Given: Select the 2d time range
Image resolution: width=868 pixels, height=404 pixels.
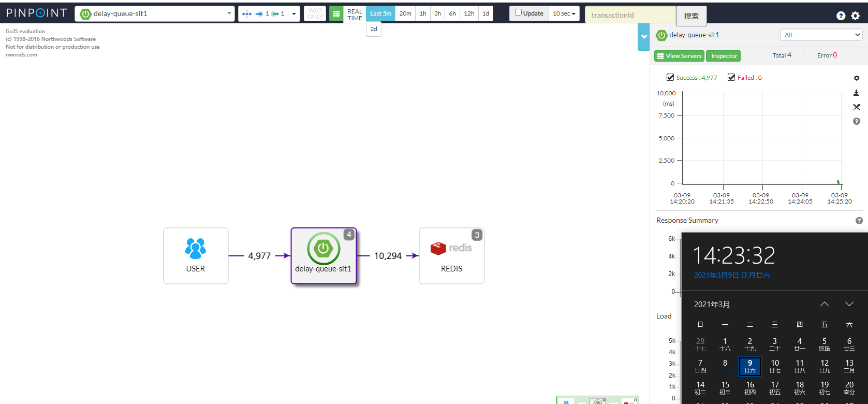Looking at the screenshot, I should 374,29.
